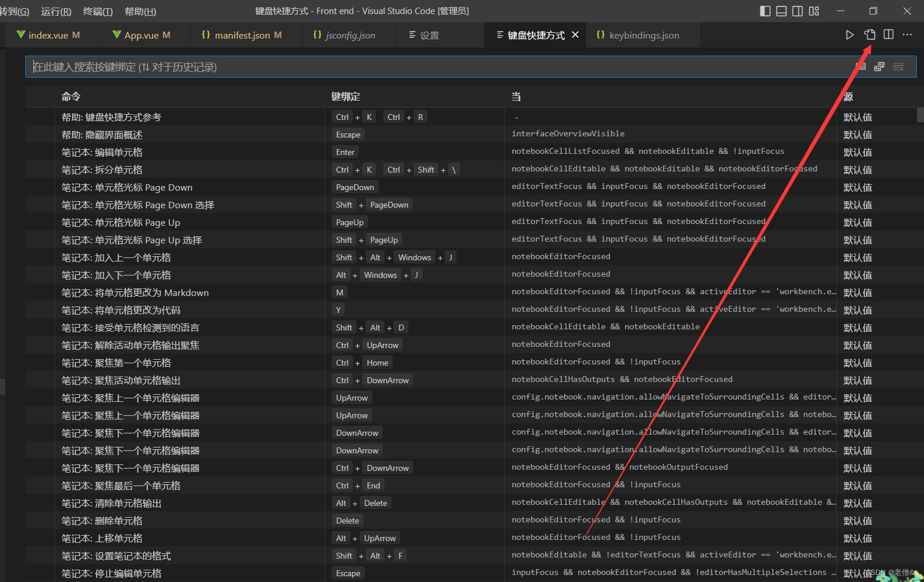Select row 笔记本: 设置笔记本的格式
The height and width of the screenshot is (582, 924).
coord(471,556)
